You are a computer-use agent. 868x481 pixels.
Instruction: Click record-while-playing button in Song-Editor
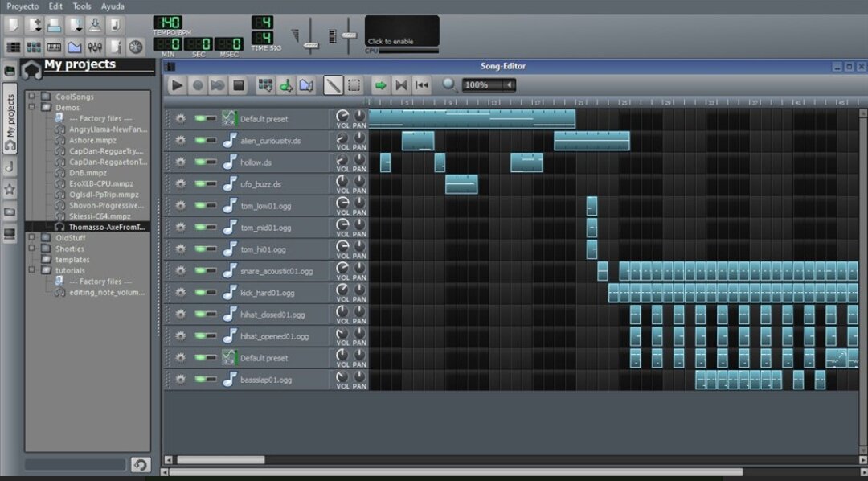(218, 85)
